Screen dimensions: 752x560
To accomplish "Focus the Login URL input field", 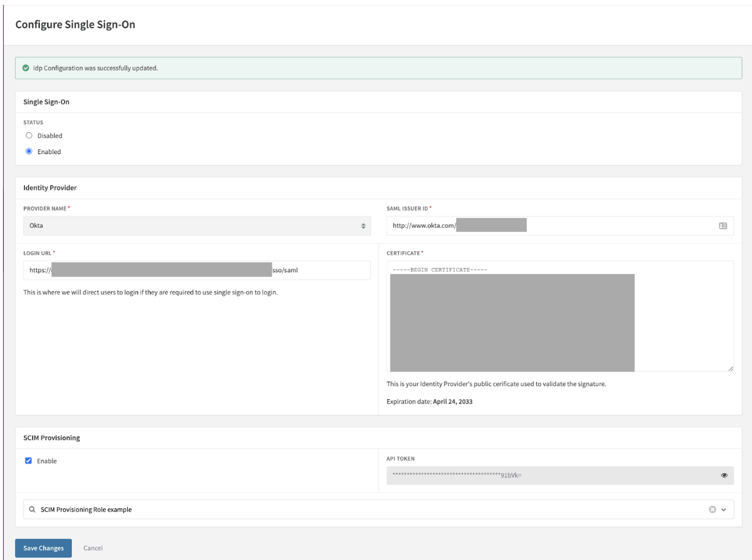I will click(x=197, y=270).
